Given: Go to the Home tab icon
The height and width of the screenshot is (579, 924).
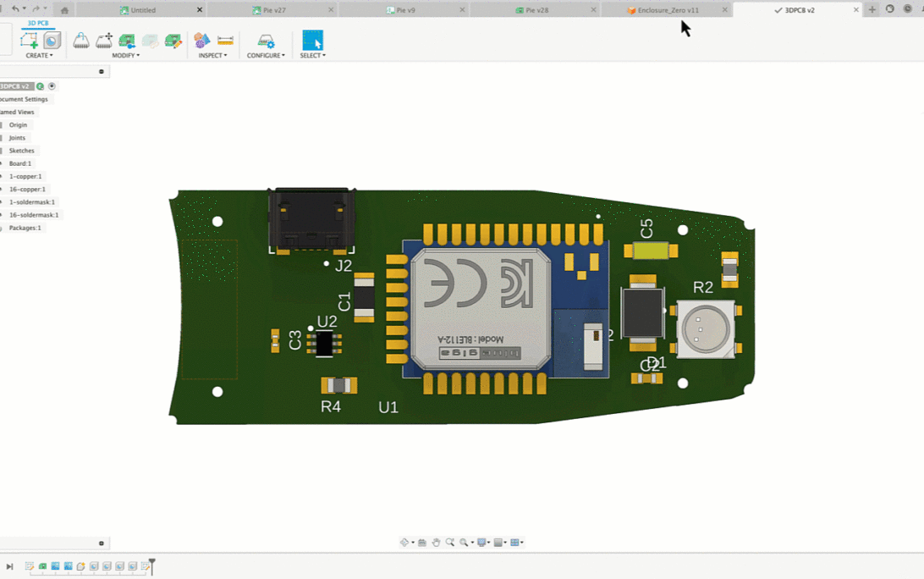Looking at the screenshot, I should [64, 10].
